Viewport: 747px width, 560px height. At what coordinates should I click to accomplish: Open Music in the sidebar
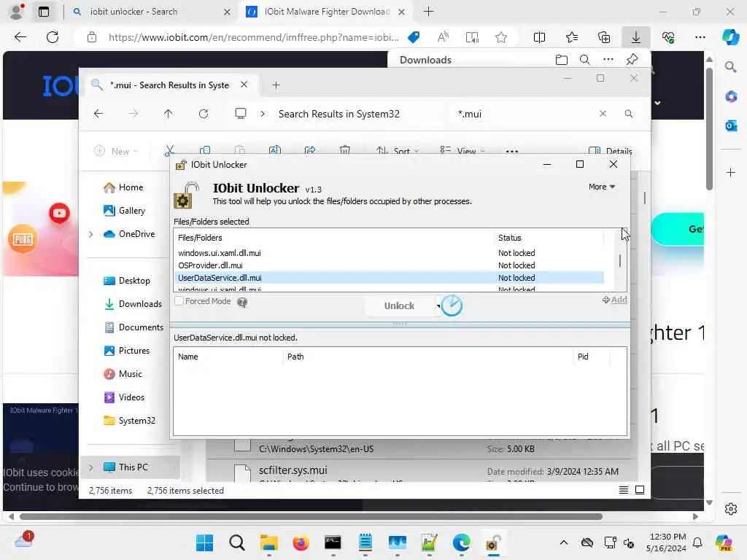pyautogui.click(x=123, y=374)
